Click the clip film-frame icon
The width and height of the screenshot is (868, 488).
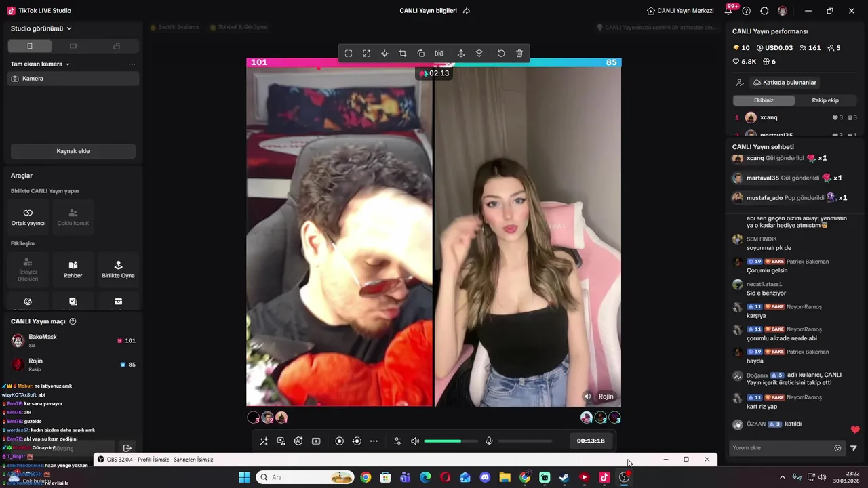coord(316,441)
